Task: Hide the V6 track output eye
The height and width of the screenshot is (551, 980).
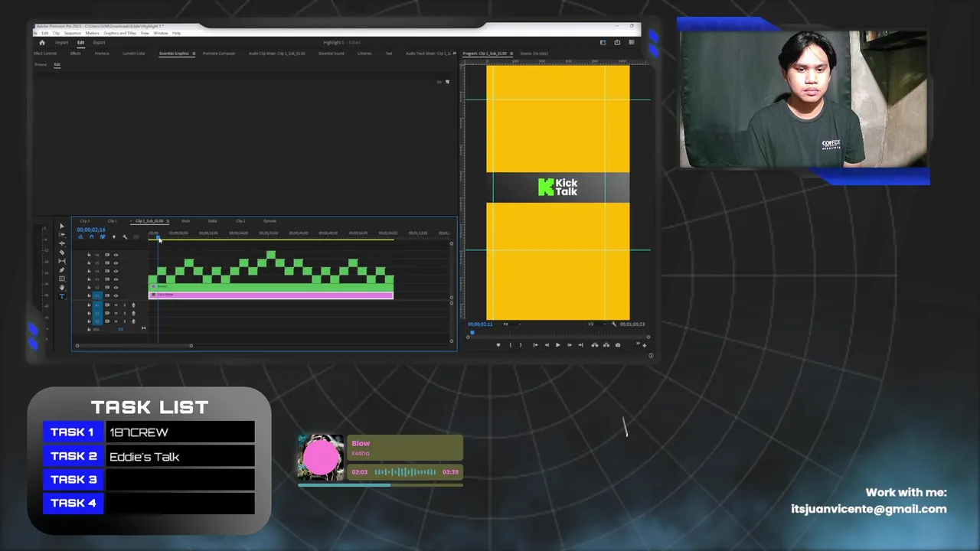Action: click(x=116, y=255)
